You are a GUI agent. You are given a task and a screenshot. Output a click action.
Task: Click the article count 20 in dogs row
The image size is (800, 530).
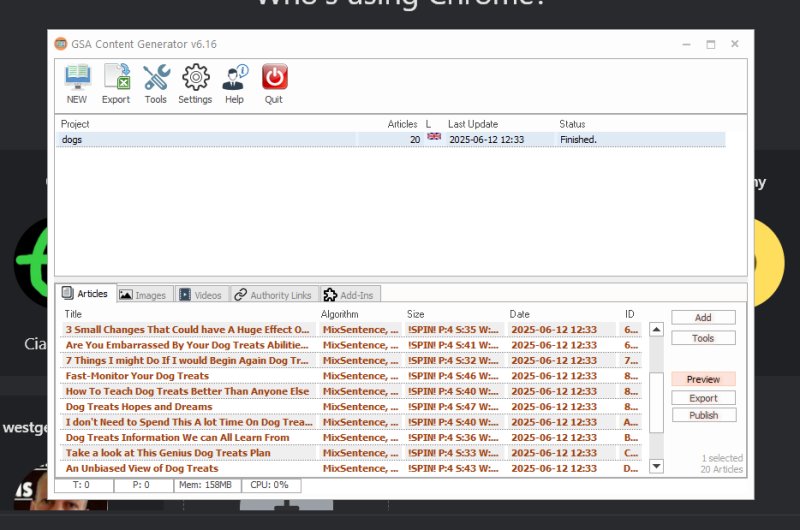(415, 139)
